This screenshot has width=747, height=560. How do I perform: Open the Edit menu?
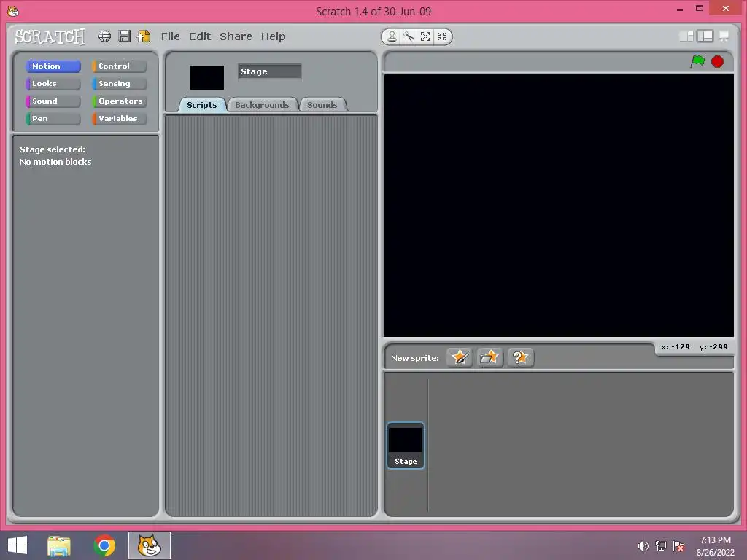(x=200, y=36)
